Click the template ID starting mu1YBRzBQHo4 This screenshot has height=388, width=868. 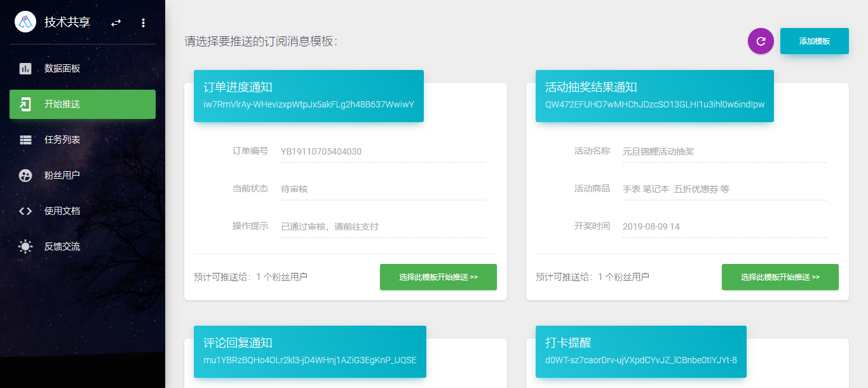tap(310, 360)
